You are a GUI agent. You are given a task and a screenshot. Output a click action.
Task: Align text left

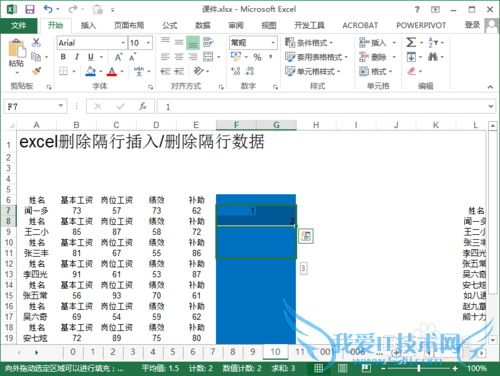coord(165,57)
